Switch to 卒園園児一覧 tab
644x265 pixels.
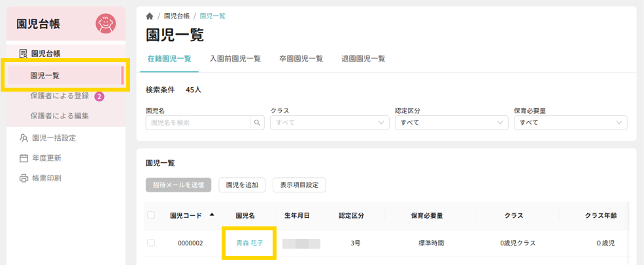click(x=301, y=59)
